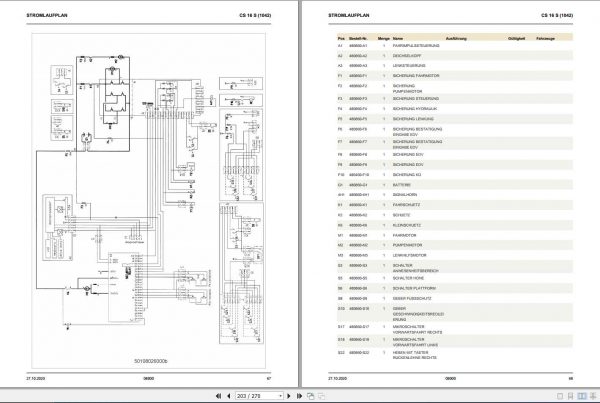
Task: Click the Fahrzeuge column header
Action: coord(546,39)
